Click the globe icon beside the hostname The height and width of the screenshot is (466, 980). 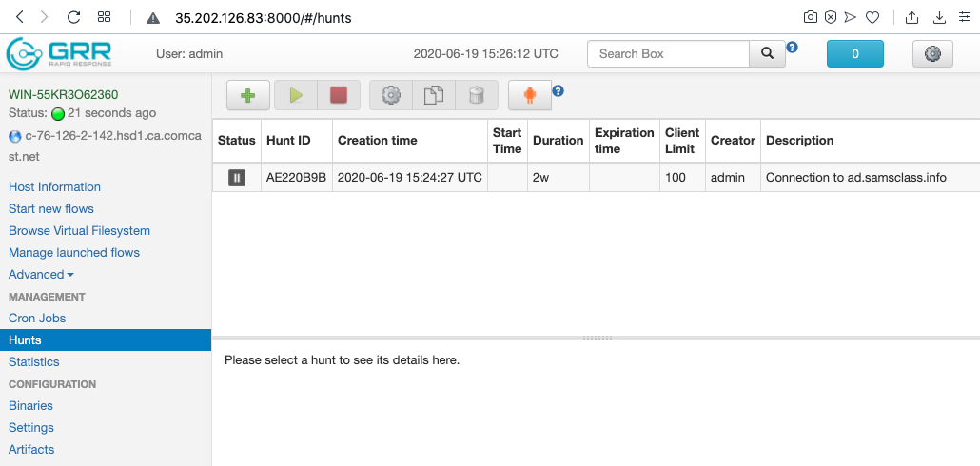pyautogui.click(x=15, y=136)
